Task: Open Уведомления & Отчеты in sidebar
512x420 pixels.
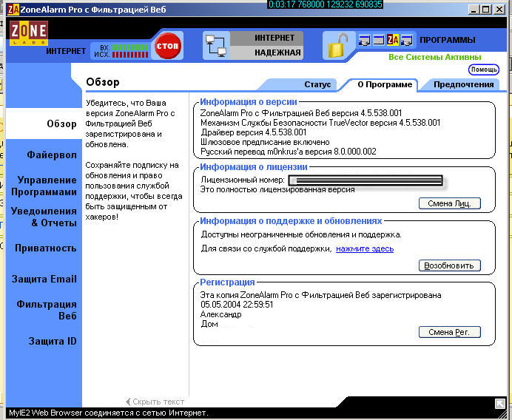Action: pyautogui.click(x=44, y=217)
